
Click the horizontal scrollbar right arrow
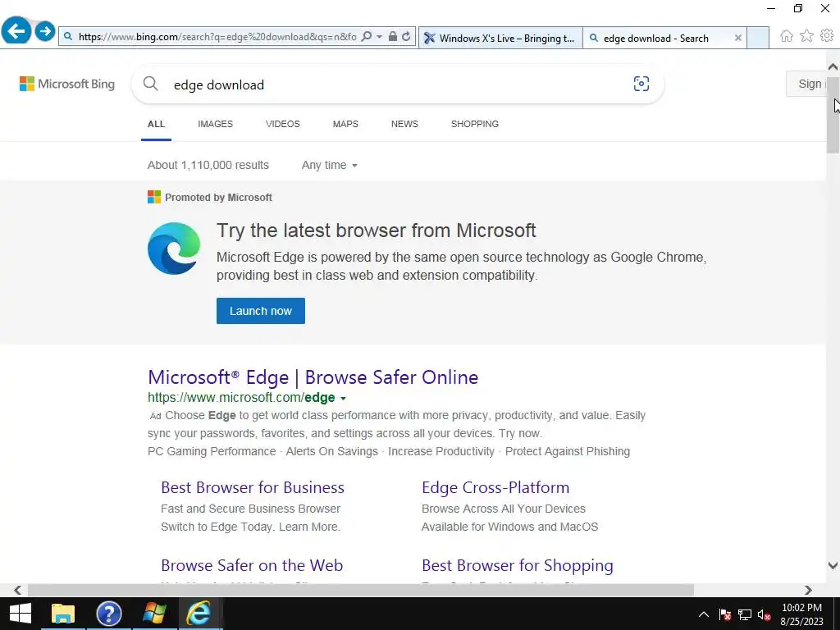tap(808, 590)
